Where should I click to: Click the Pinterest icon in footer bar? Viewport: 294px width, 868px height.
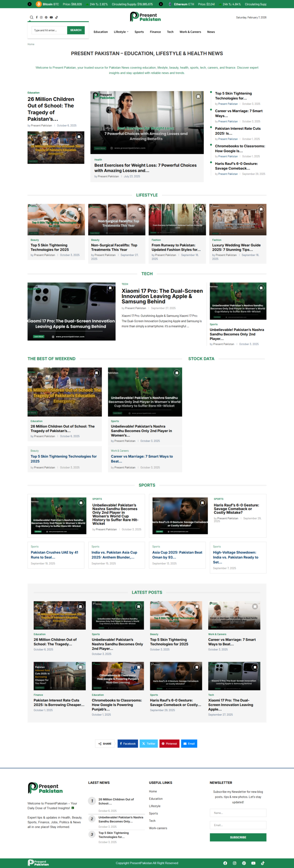coord(244,863)
